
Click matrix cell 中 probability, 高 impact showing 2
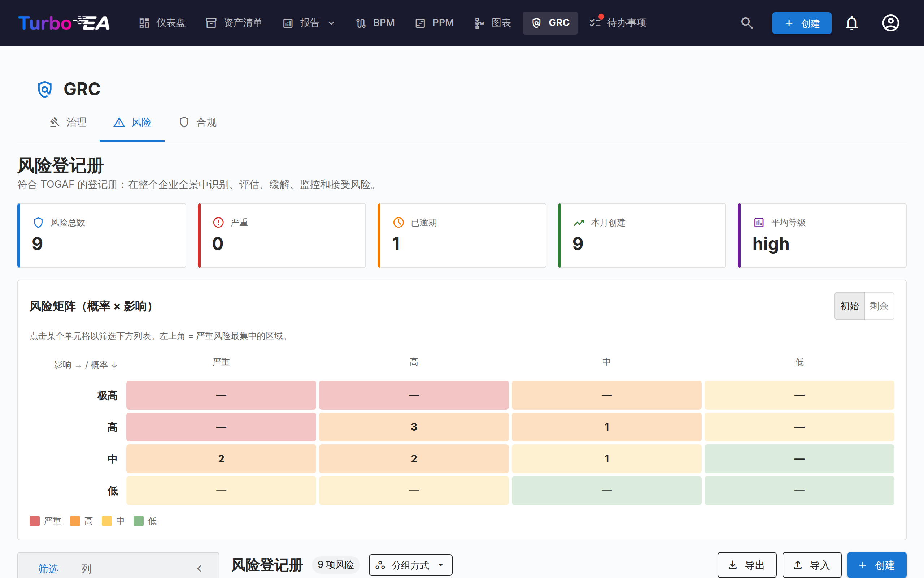[414, 458]
